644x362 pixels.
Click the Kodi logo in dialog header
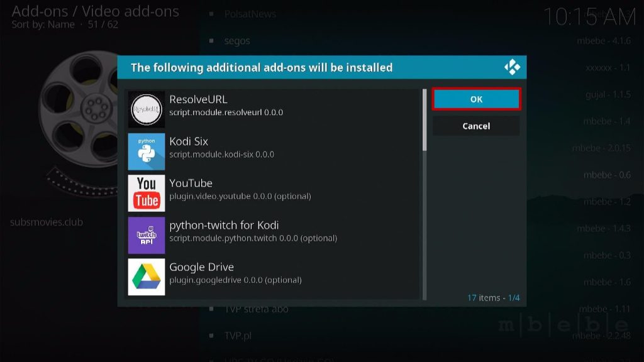(x=512, y=67)
